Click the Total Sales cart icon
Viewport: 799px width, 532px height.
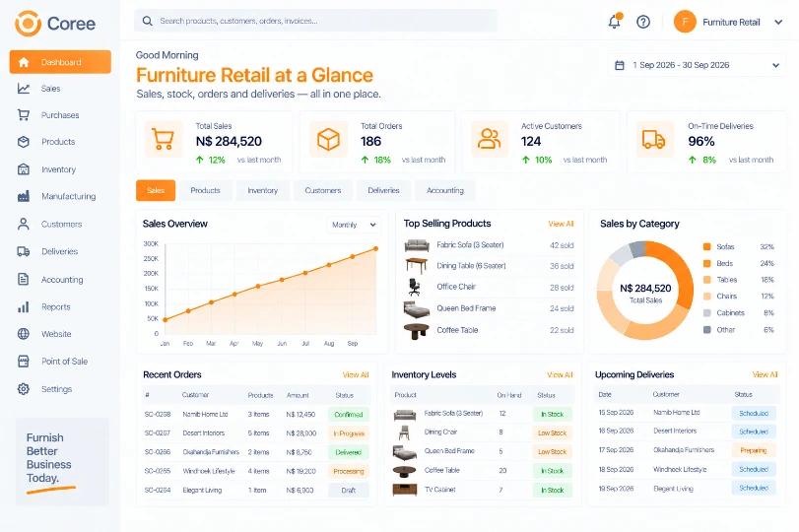[x=164, y=139]
